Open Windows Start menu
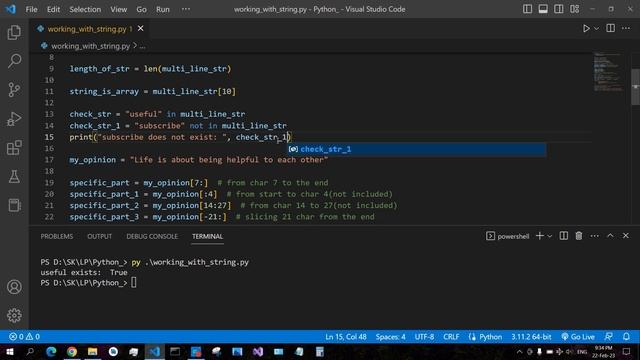 coord(9,351)
